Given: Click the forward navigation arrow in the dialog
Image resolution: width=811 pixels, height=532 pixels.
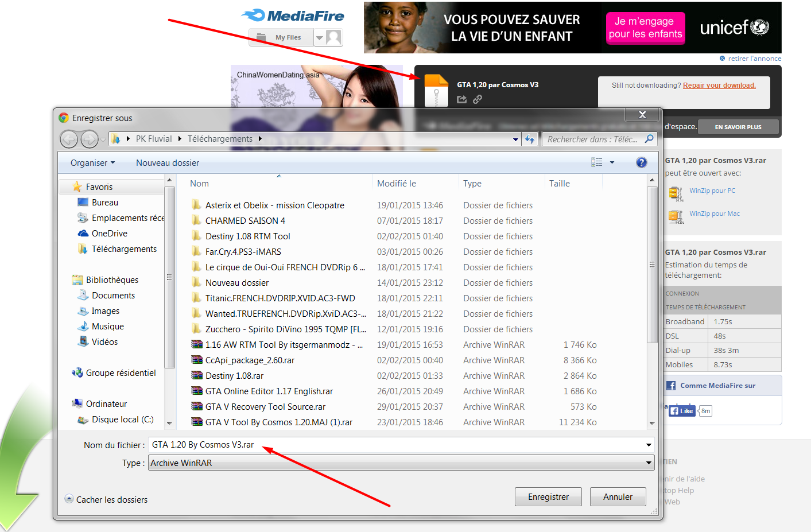Looking at the screenshot, I should coord(90,139).
